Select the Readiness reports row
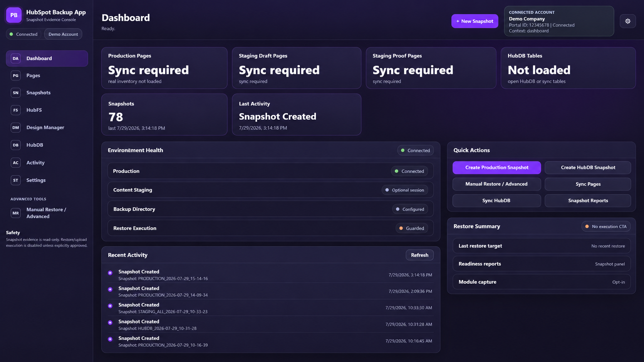Screen dimensions: 644x362 [542, 264]
